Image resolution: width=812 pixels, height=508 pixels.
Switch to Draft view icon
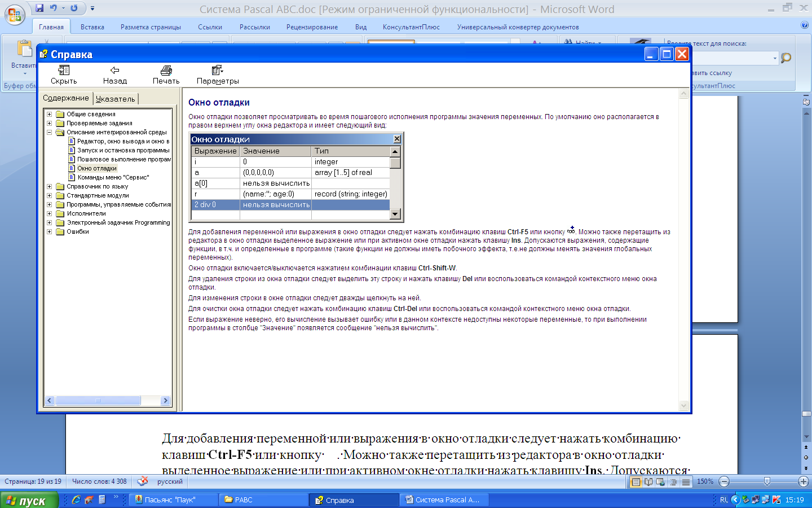(685, 481)
